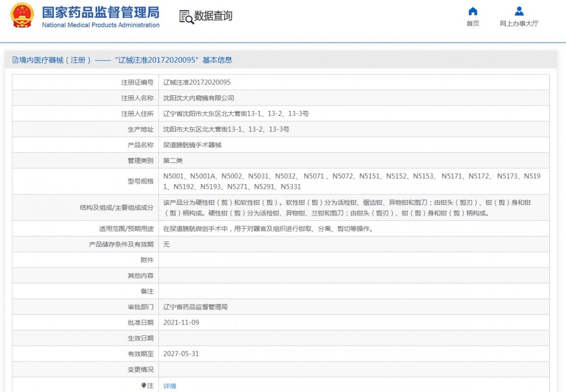Click the NMPA national emblem logo
The width and height of the screenshot is (566, 392).
[x=22, y=16]
